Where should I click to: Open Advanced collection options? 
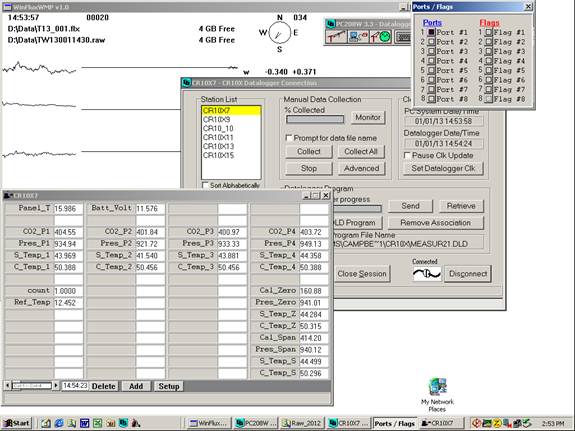[x=361, y=168]
